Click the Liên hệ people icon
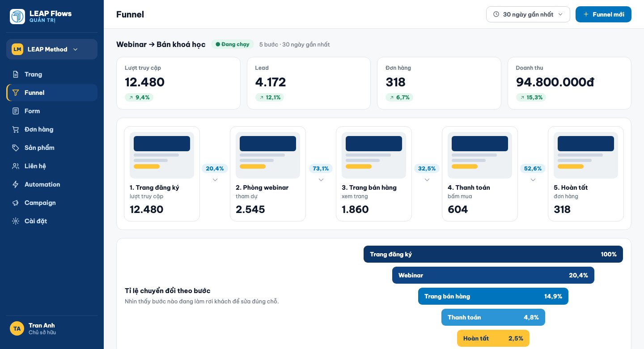Image resolution: width=644 pixels, height=349 pixels. tap(16, 166)
